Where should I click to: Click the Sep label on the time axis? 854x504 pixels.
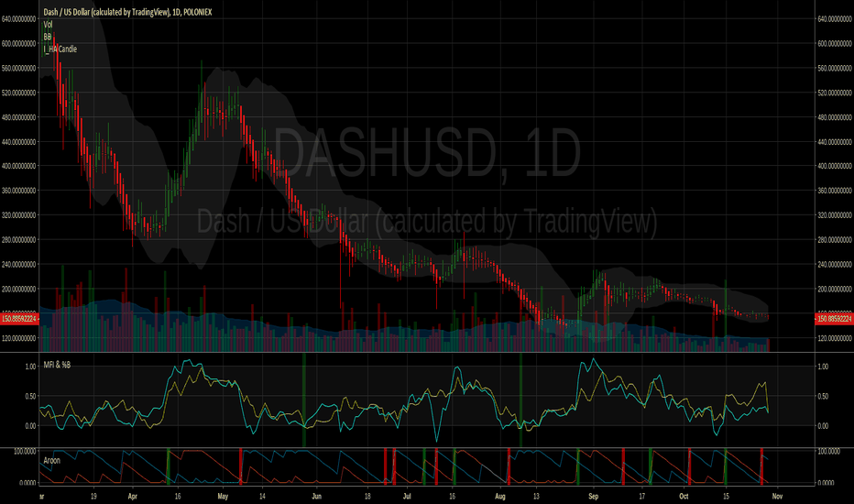pyautogui.click(x=593, y=497)
